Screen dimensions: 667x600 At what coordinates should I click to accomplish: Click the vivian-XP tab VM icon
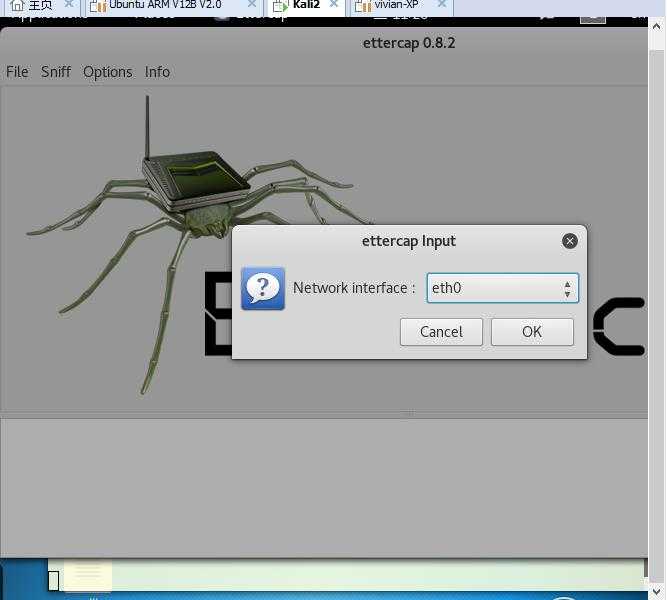[363, 6]
